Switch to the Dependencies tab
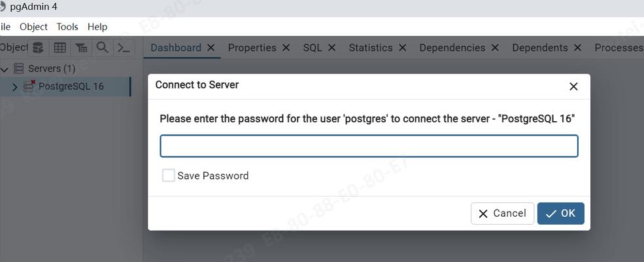Screen dimensions: 644x262 pos(452,48)
